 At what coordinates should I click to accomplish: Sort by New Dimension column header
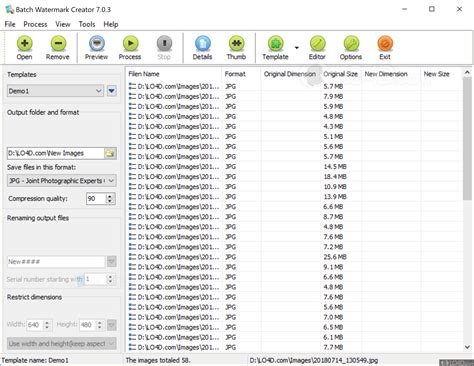click(x=391, y=74)
